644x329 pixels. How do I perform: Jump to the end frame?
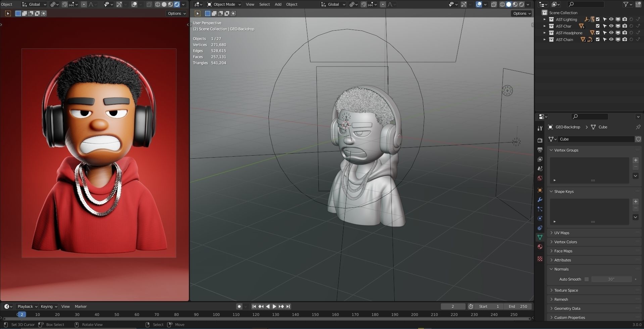288,306
